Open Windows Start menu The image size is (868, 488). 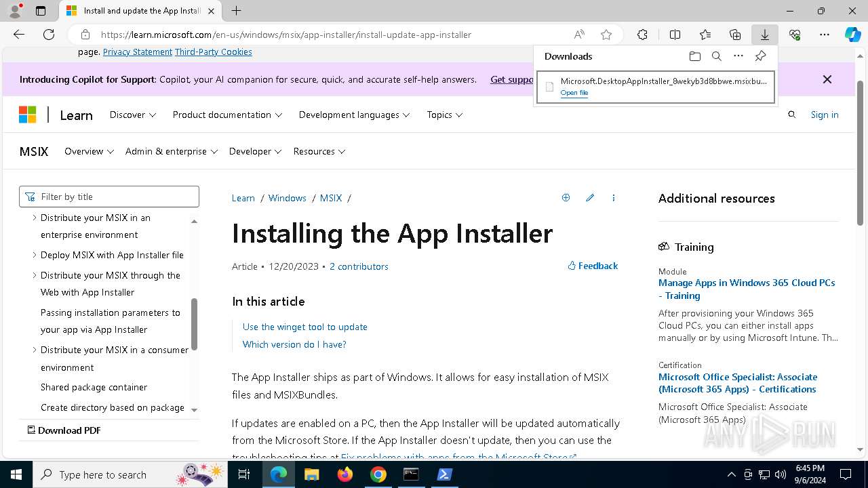16,474
